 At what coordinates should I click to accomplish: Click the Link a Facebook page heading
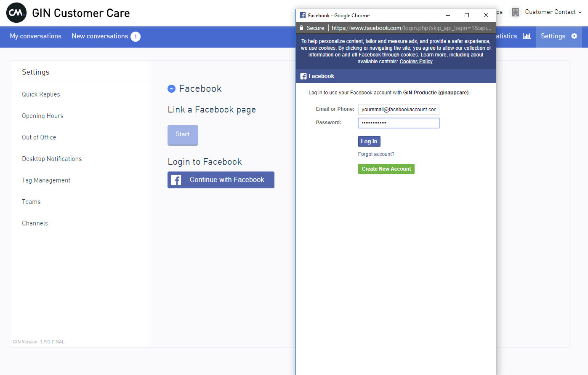coord(212,110)
